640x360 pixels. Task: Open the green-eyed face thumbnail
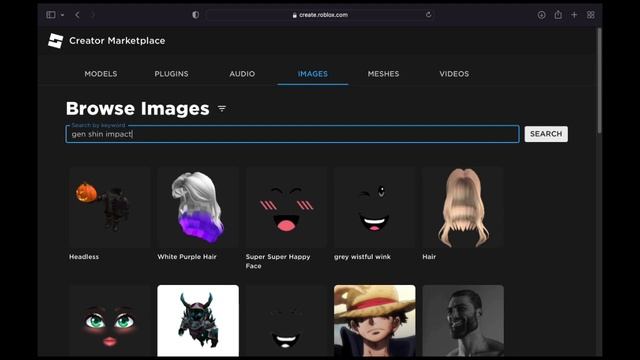109,321
